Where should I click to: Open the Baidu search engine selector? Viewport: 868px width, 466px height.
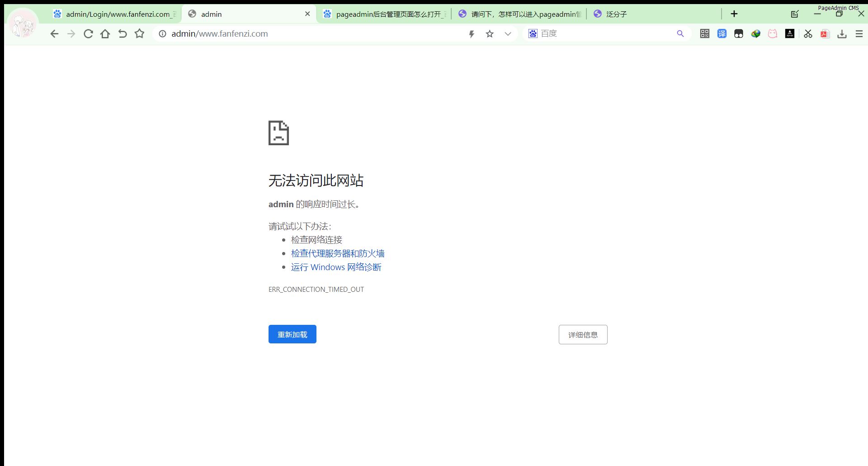(533, 34)
